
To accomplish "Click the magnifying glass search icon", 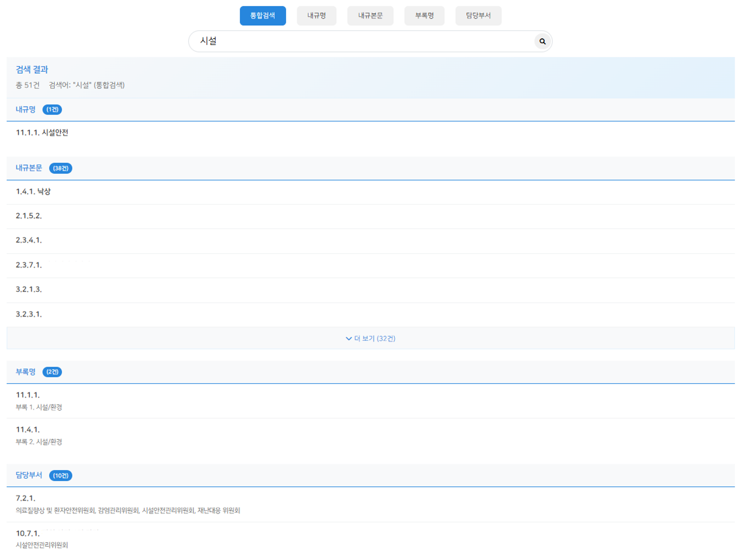I will point(542,41).
